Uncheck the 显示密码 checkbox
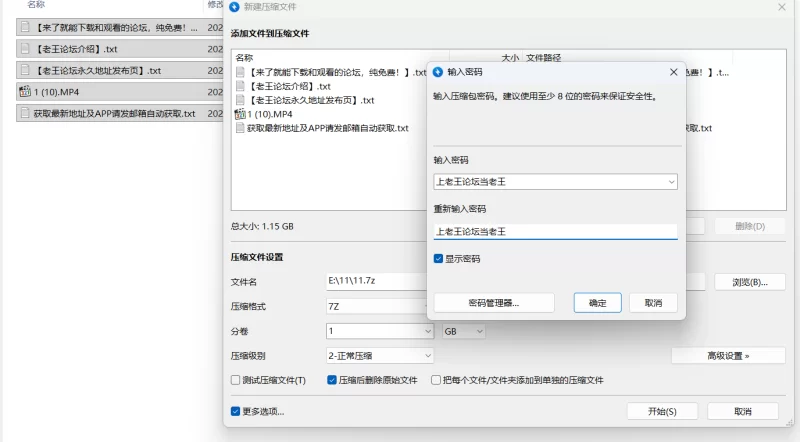 coord(438,259)
